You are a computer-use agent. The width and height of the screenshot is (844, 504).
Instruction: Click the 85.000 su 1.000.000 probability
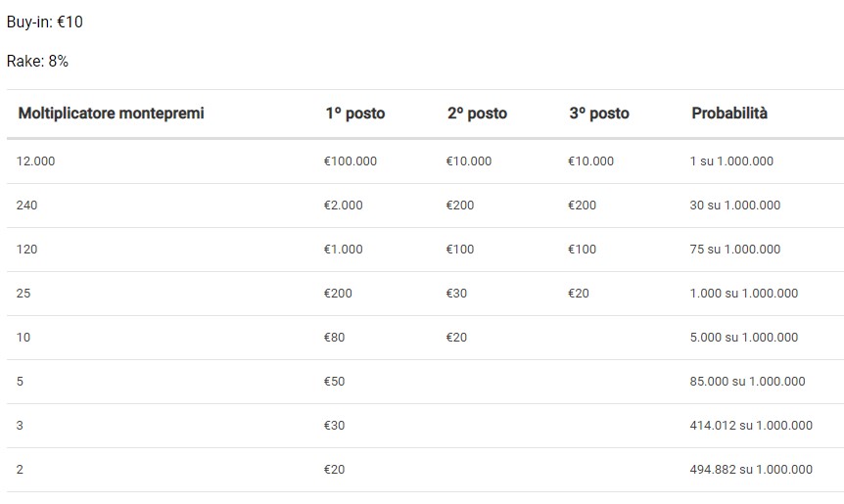click(747, 382)
